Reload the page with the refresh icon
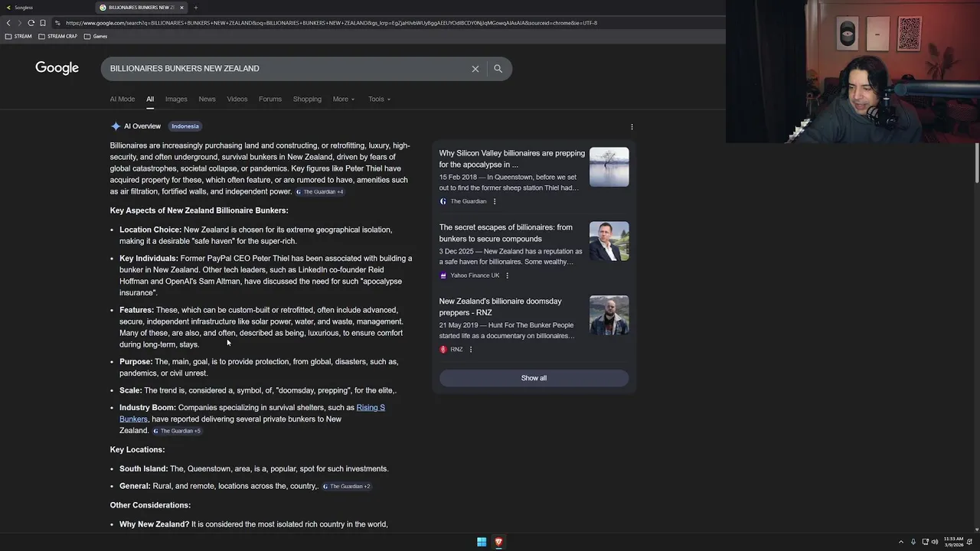Screen dimensions: 980x551 [31, 23]
